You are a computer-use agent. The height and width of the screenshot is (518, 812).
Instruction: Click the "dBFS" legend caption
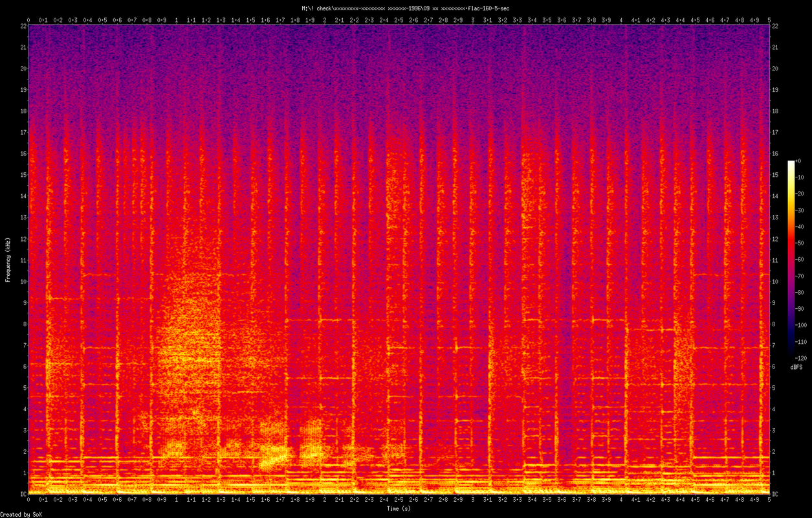point(796,367)
